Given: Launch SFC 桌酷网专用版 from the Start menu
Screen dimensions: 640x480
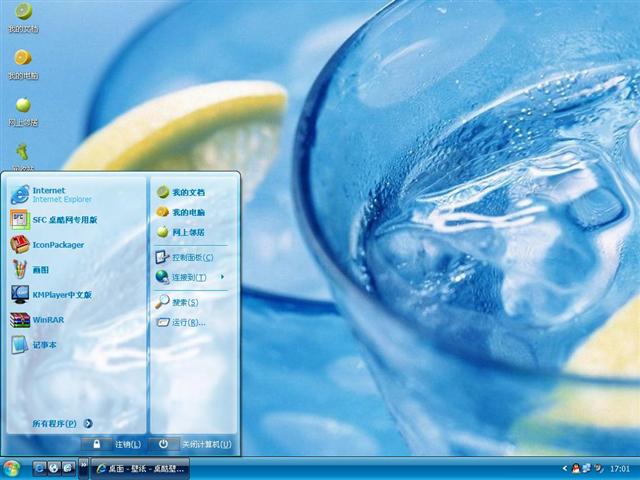Looking at the screenshot, I should click(x=54, y=220).
